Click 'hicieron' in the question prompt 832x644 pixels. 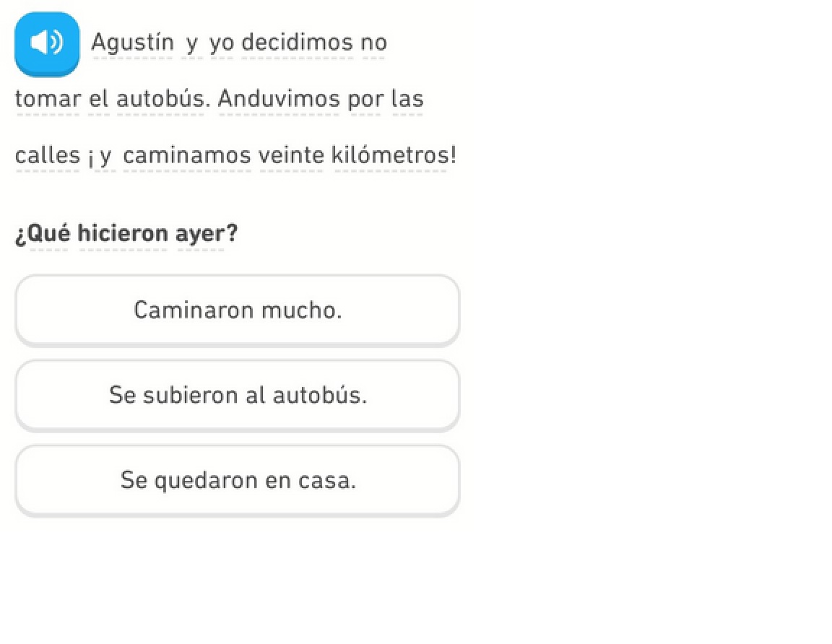123,233
